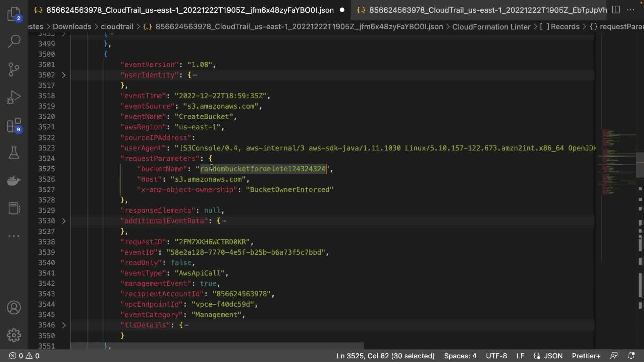Click the Downloads breadcrumb
644x362 pixels.
72,26
